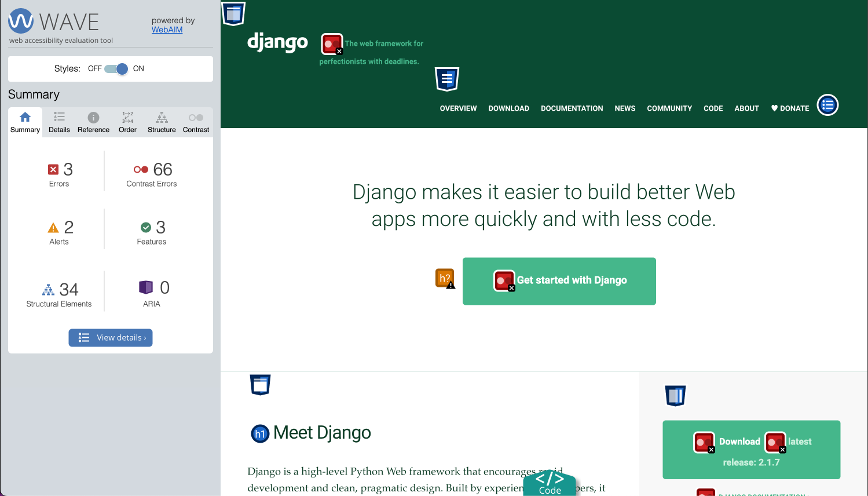Click the Meet Django heading text

[322, 433]
